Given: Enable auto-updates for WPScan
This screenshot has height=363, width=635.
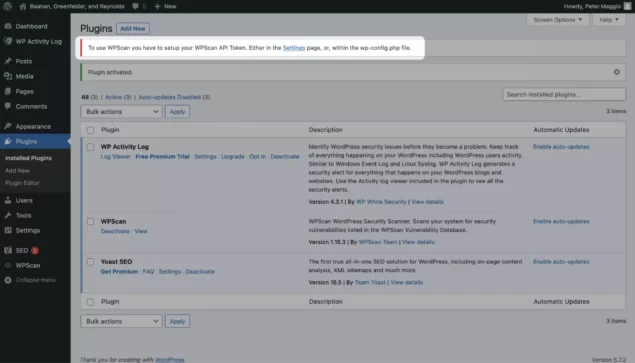Looking at the screenshot, I should coord(561,221).
